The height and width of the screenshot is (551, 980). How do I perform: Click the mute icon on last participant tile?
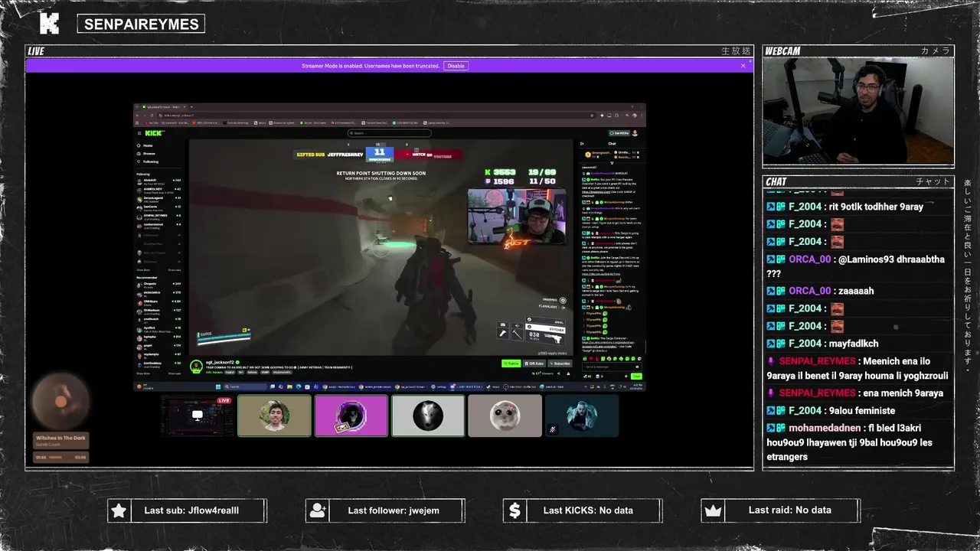click(x=552, y=430)
